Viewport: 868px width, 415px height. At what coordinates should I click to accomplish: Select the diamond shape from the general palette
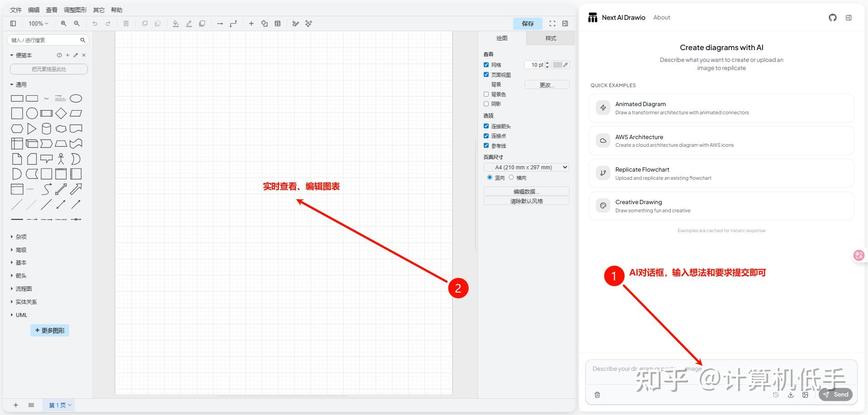pos(61,113)
